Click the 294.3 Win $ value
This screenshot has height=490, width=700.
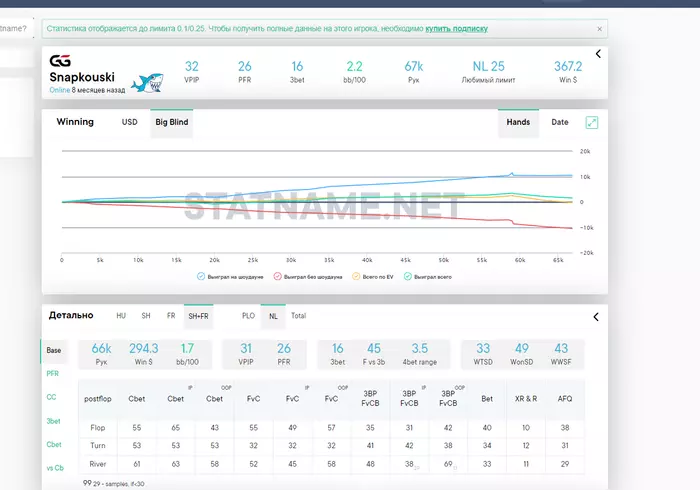(144, 349)
